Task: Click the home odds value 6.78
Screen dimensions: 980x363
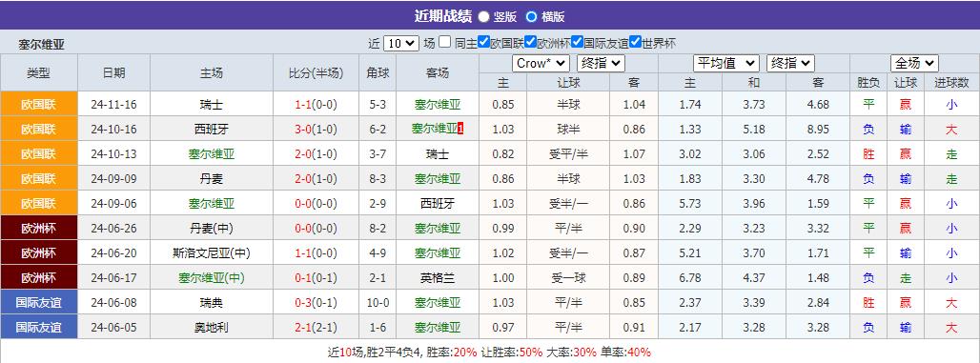Action: pos(690,278)
